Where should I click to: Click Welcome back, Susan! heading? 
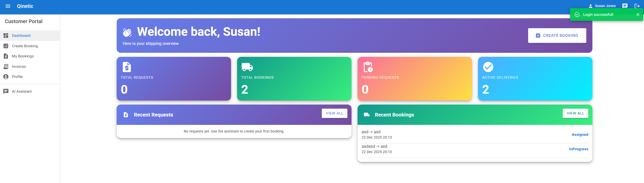point(198,32)
